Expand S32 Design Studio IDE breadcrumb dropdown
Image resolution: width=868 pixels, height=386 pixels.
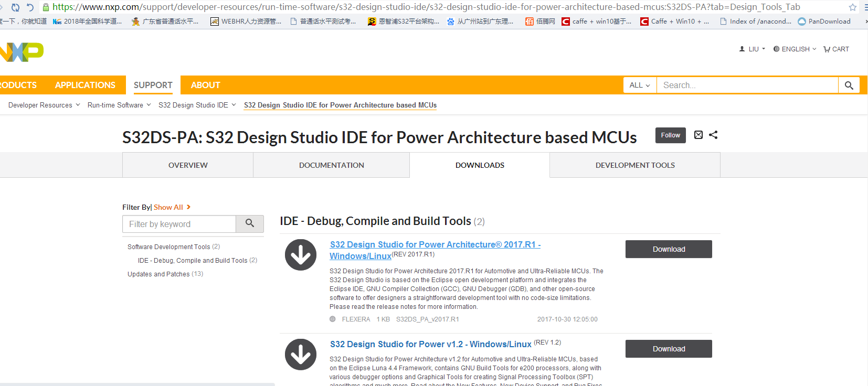coord(197,105)
